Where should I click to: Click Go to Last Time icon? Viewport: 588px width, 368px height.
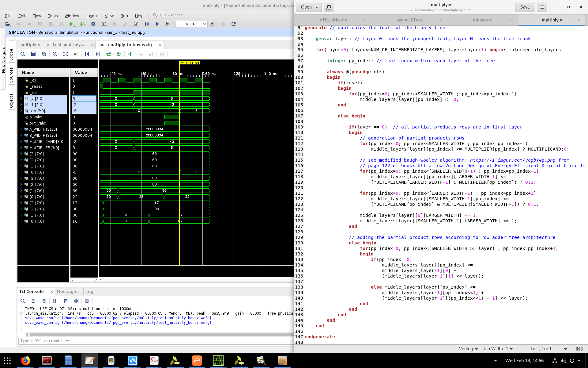click(x=98, y=54)
